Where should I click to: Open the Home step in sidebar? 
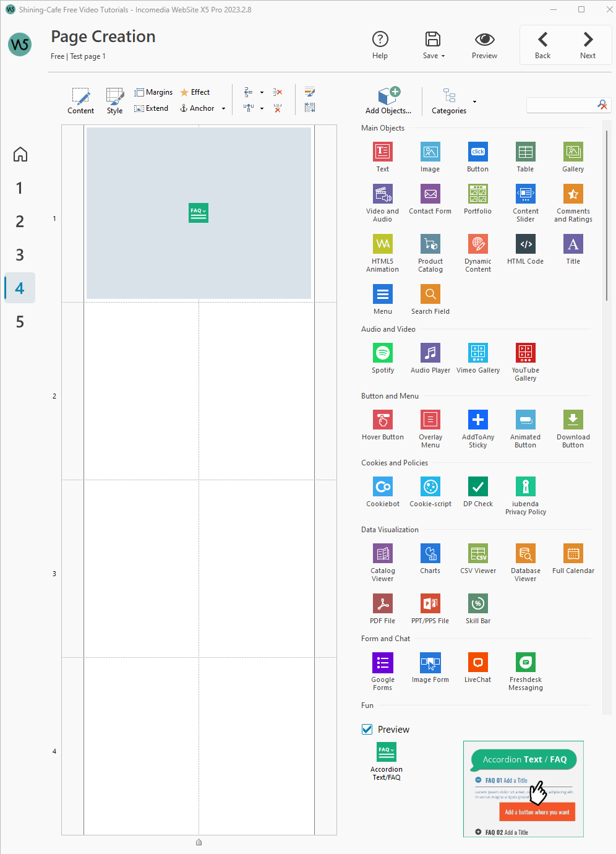click(x=20, y=154)
